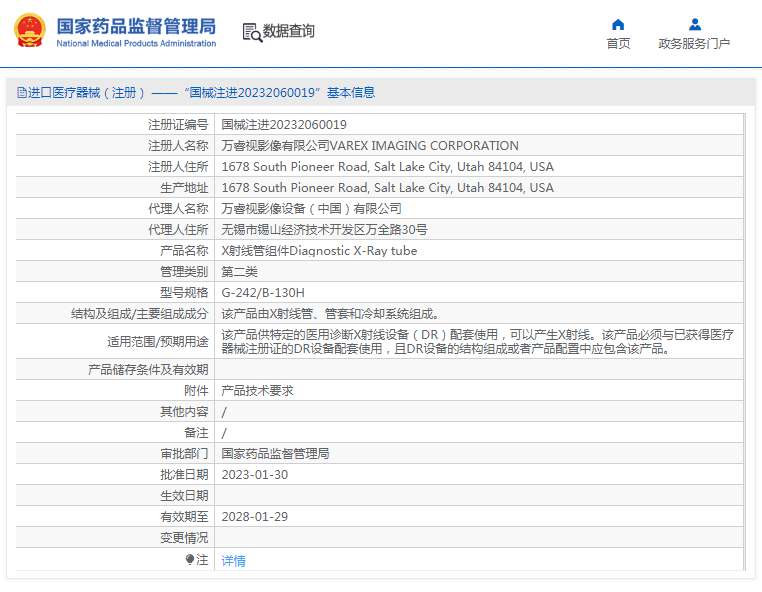The height and width of the screenshot is (592, 762).
Task: Click the 备注 label
Action: [196, 433]
